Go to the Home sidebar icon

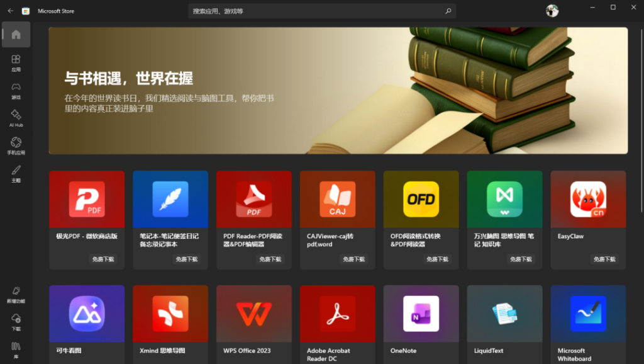pyautogui.click(x=16, y=35)
